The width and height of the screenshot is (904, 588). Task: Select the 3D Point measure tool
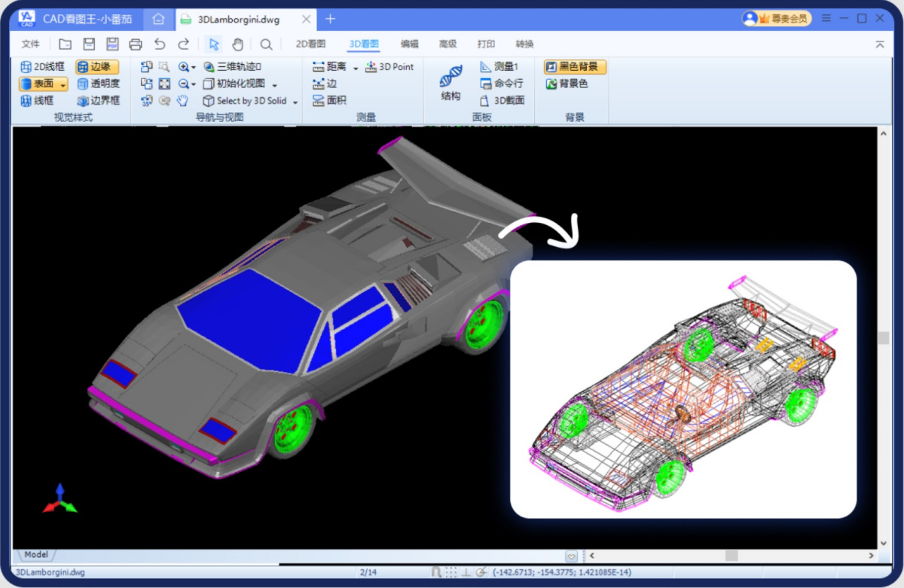pos(389,67)
